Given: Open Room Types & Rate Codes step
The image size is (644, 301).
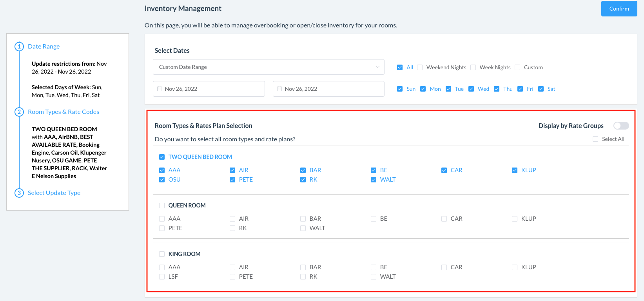Looking at the screenshot, I should (63, 112).
